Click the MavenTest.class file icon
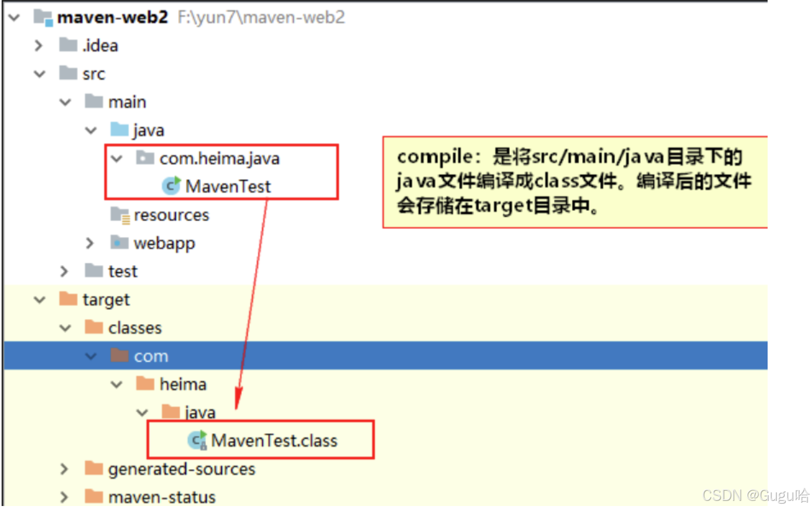This screenshot has width=812, height=510. (x=196, y=439)
